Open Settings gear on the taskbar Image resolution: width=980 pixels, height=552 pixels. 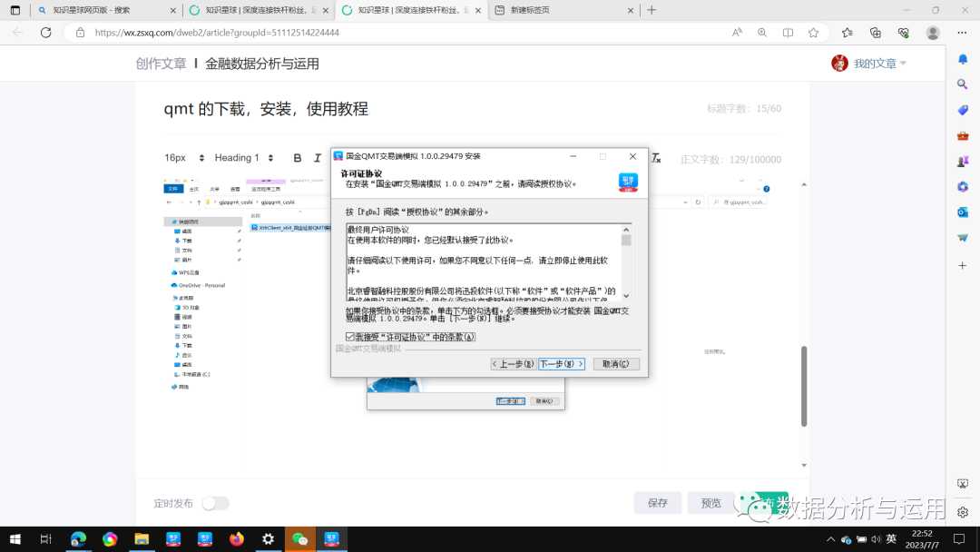[x=268, y=539]
